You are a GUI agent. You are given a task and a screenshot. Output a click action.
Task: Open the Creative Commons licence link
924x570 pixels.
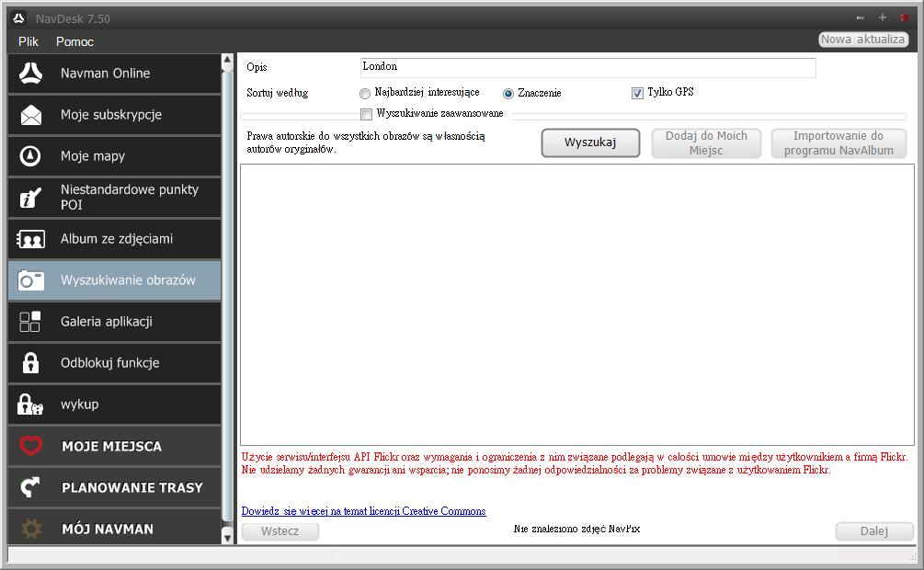[363, 511]
